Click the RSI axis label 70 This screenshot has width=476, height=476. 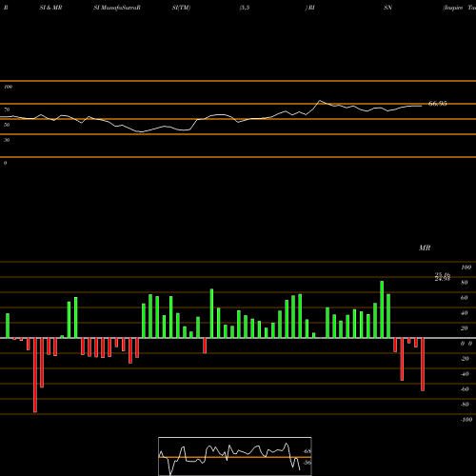(x=7, y=109)
